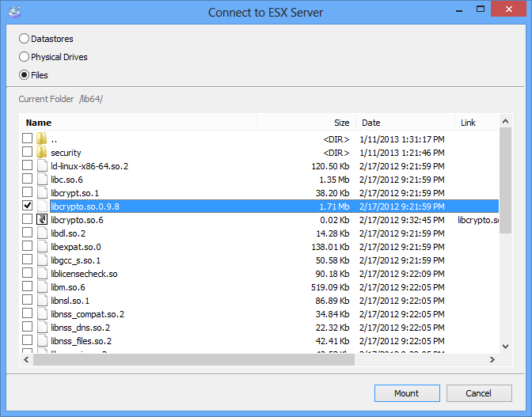Click the libnss_files.so.2 file icon
This screenshot has height=417, width=532.
coord(42,340)
